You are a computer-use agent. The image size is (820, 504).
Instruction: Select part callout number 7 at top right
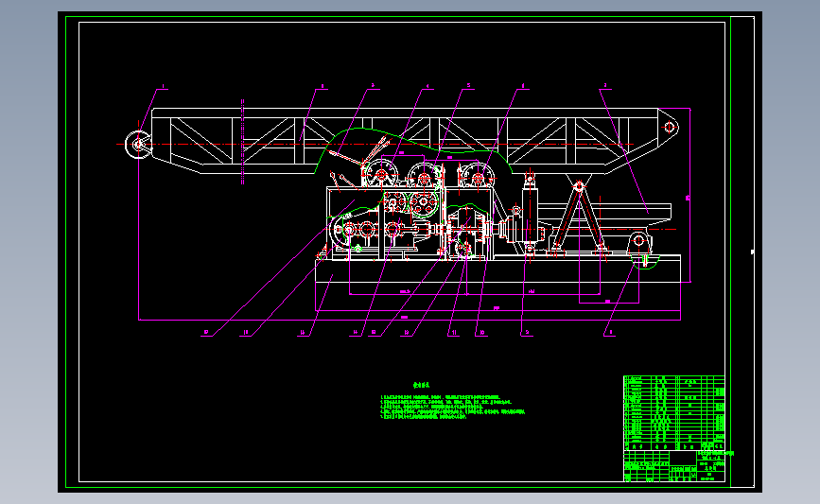(x=605, y=86)
